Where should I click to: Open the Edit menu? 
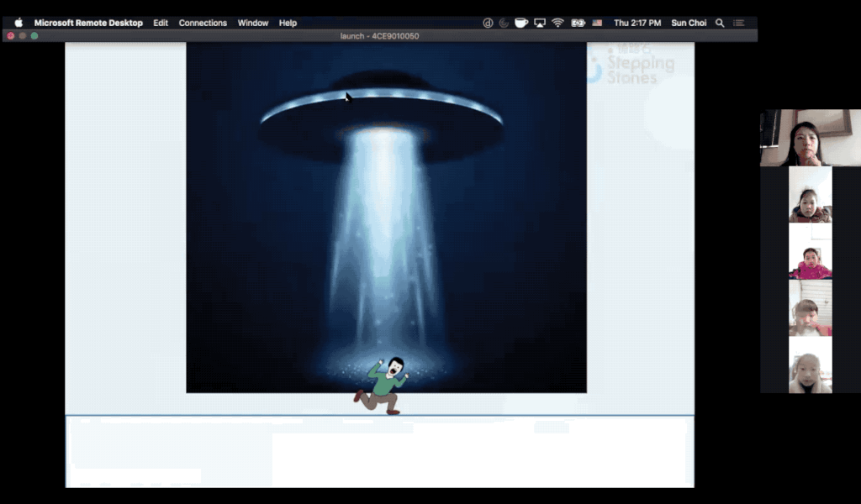tap(160, 23)
